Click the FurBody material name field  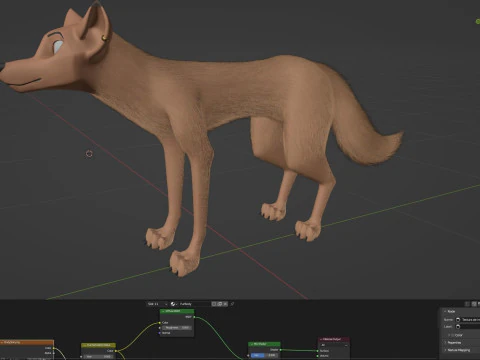[x=194, y=304]
